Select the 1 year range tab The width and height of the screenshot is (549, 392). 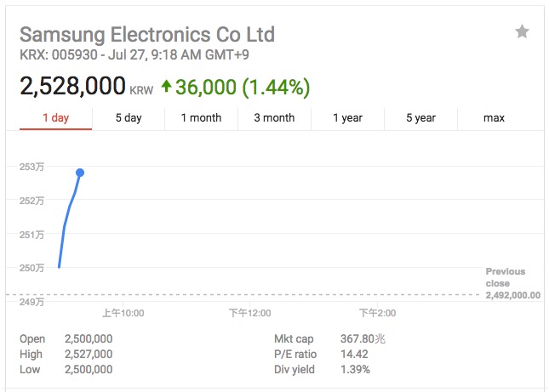point(347,118)
